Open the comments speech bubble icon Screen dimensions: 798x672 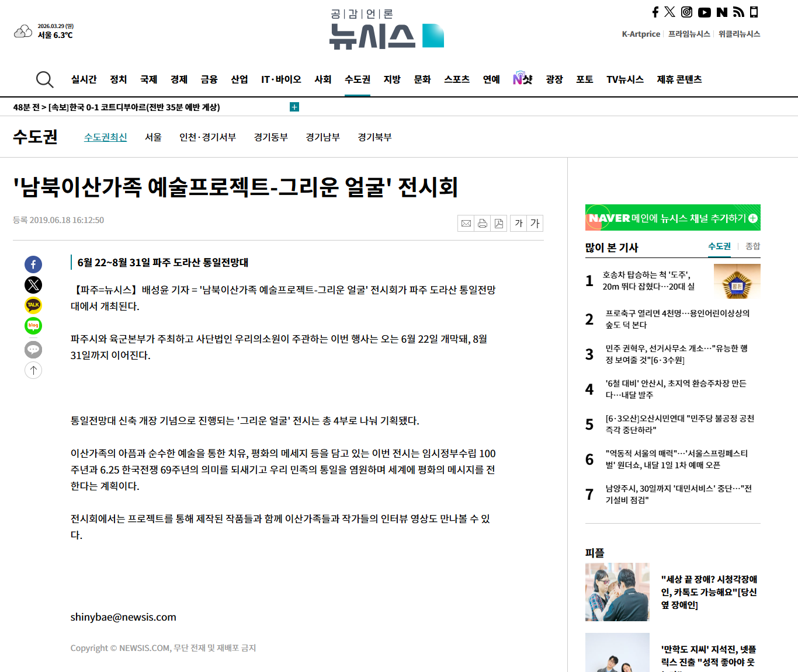pos(33,350)
